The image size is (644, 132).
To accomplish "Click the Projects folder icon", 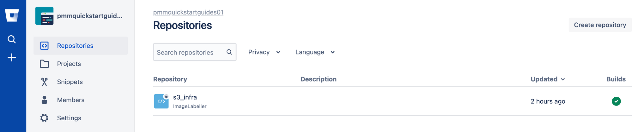I will click(x=44, y=64).
